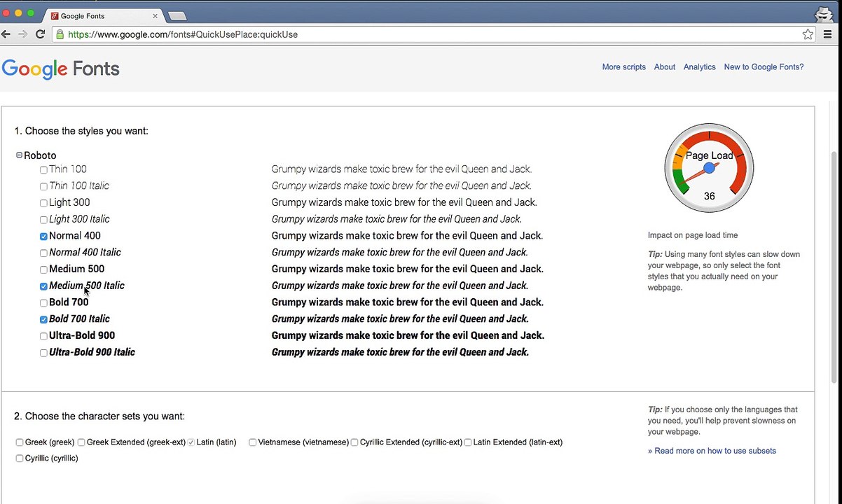
Task: Click the Thin 100 Italic sample sentence
Action: point(401,186)
